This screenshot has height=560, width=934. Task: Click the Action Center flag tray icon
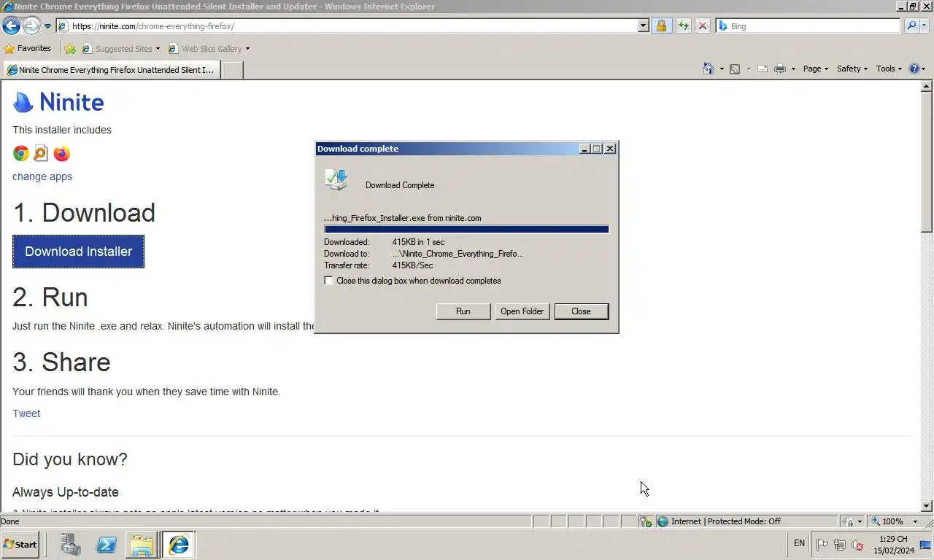[x=822, y=544]
